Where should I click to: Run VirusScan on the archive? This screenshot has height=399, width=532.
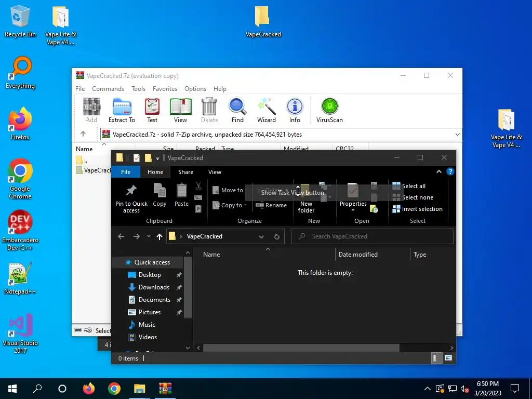329,110
